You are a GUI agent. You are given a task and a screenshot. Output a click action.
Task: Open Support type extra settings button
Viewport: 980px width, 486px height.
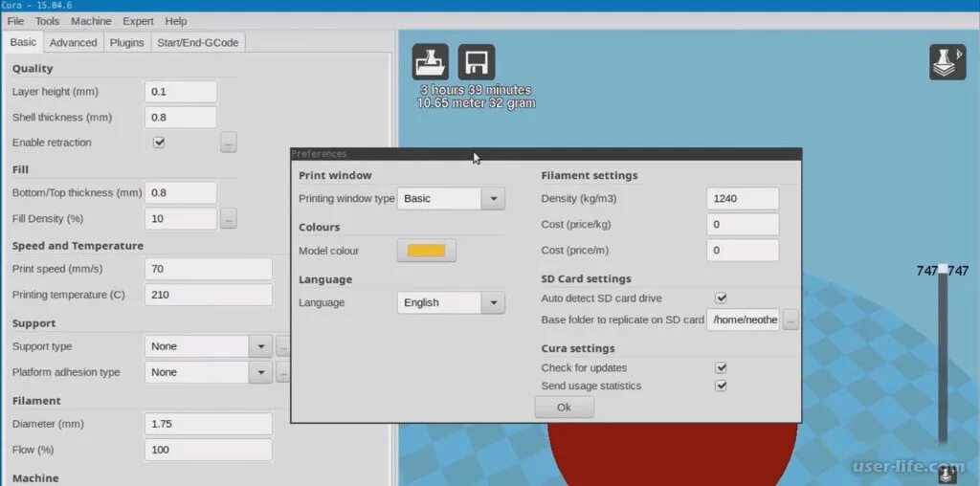(283, 346)
